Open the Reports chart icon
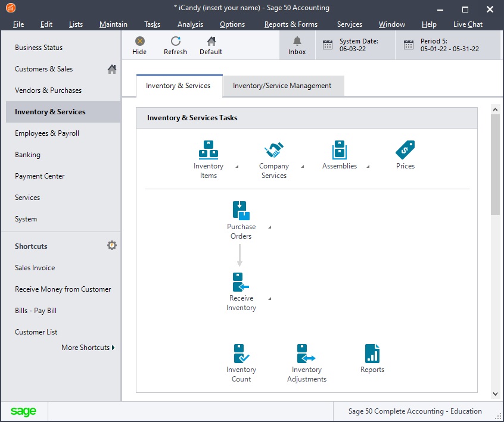Screen dimensions: 504x422 click(x=372, y=354)
